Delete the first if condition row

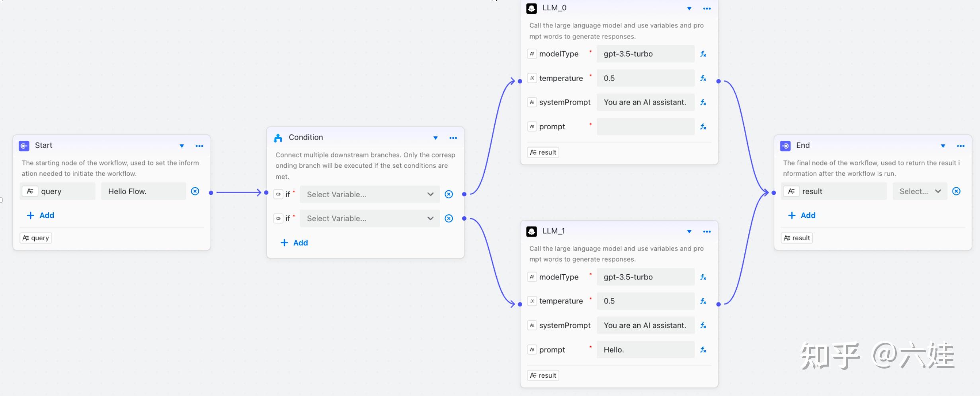coord(449,194)
